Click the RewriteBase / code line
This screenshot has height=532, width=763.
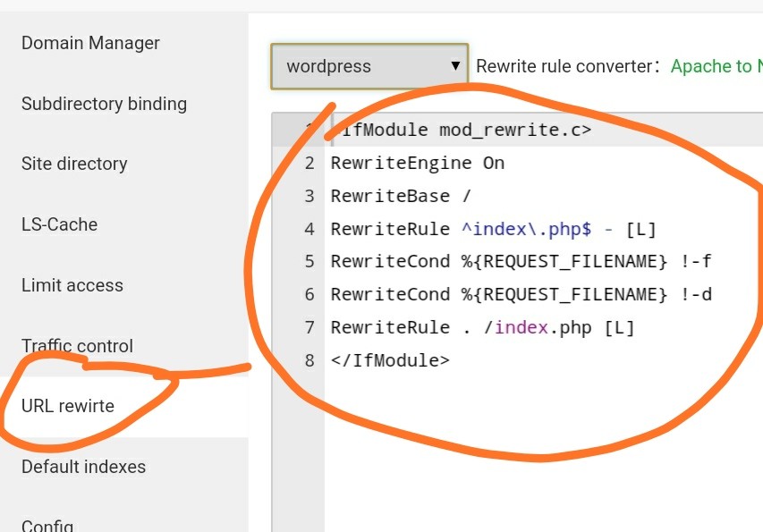401,196
